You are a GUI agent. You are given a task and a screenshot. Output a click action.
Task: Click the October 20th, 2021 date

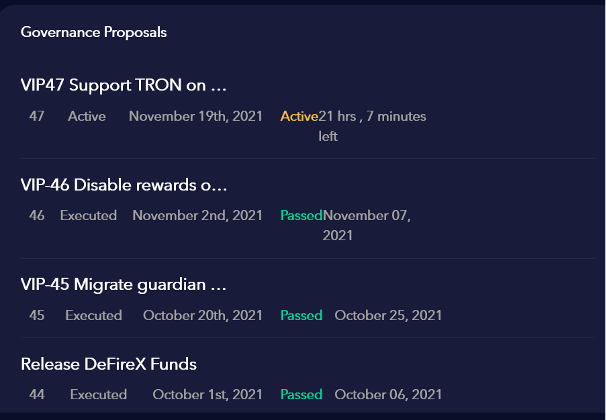click(203, 315)
